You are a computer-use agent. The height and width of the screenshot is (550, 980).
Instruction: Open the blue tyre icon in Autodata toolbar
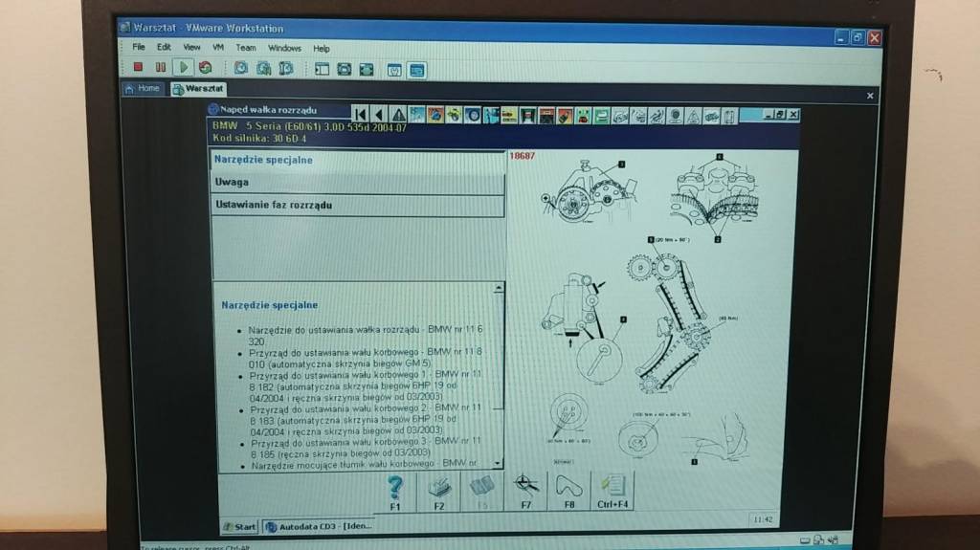click(472, 115)
